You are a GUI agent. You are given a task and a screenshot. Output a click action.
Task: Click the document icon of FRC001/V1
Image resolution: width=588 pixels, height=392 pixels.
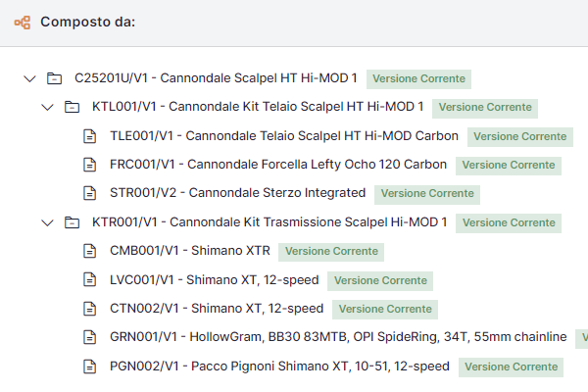pos(89,165)
